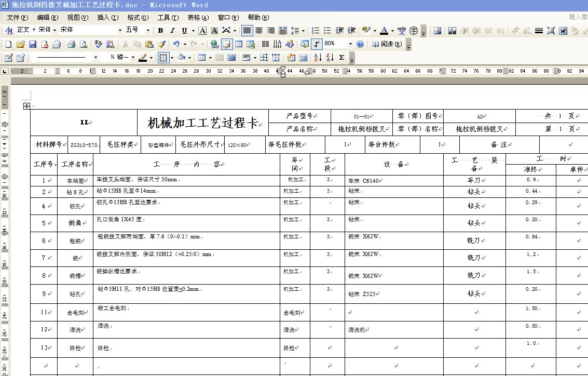Image resolution: width=588 pixels, height=376 pixels.
Task: Click border color pen swatch
Action: [143, 58]
